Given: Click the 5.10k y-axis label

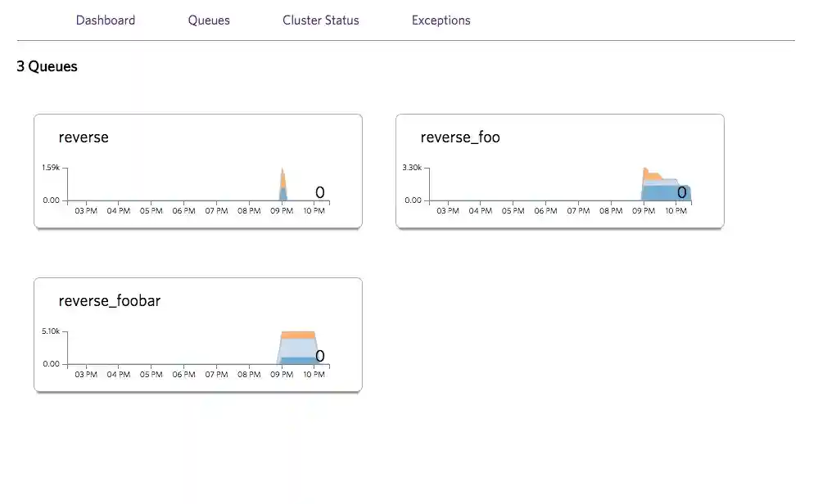Looking at the screenshot, I should coord(50,331).
